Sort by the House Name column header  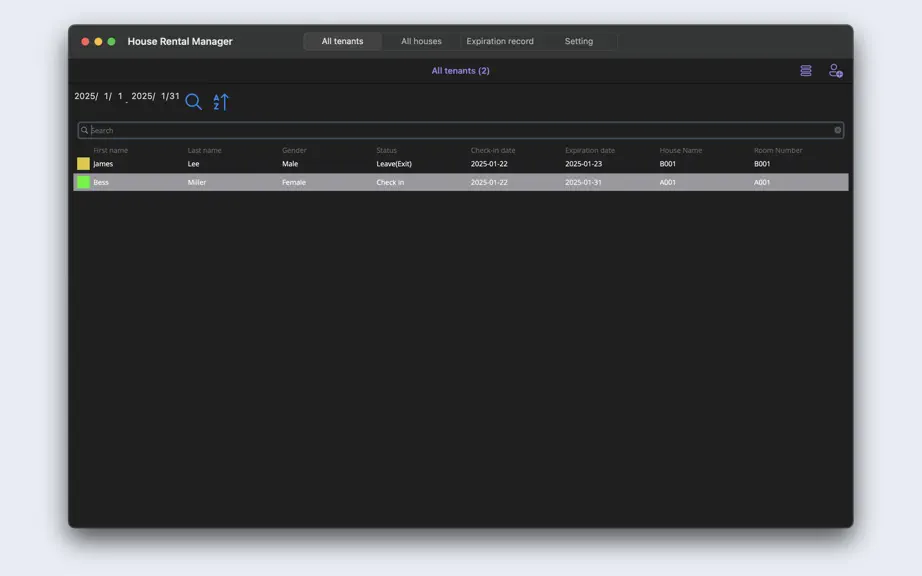point(680,150)
